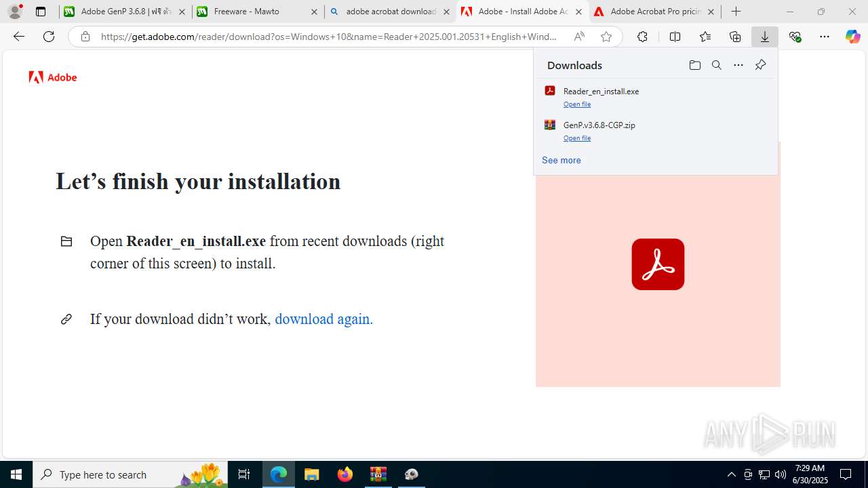The width and height of the screenshot is (868, 488).
Task: Search downloads in the Downloads panel
Action: pos(716,65)
